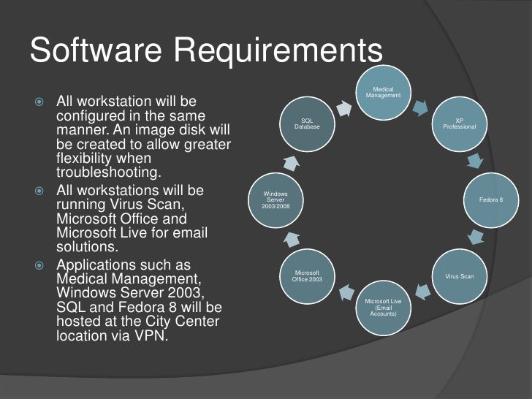Click the line 'Microsoft Live for email'
Image resolution: width=532 pixels, height=399 pixels.
(132, 232)
